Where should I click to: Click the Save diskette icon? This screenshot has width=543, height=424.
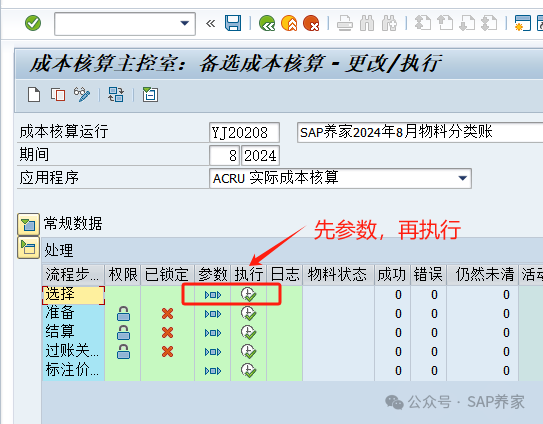[233, 23]
